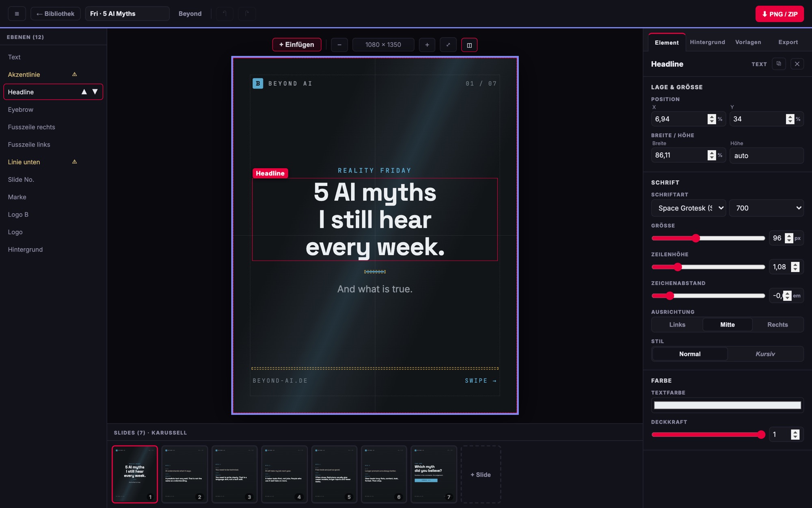The height and width of the screenshot is (508, 812).
Task: Open the Textfarbe white color swatch
Action: pos(728,405)
